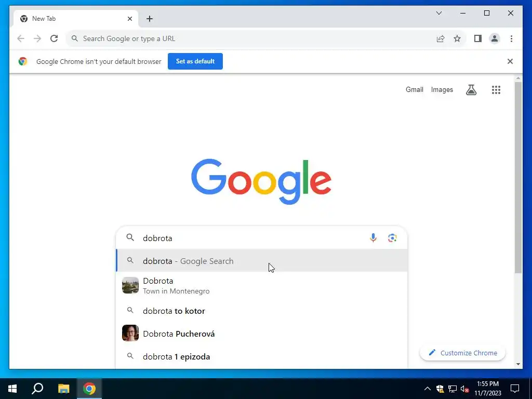
Task: Open the Chrome three-dot menu
Action: coord(511,38)
